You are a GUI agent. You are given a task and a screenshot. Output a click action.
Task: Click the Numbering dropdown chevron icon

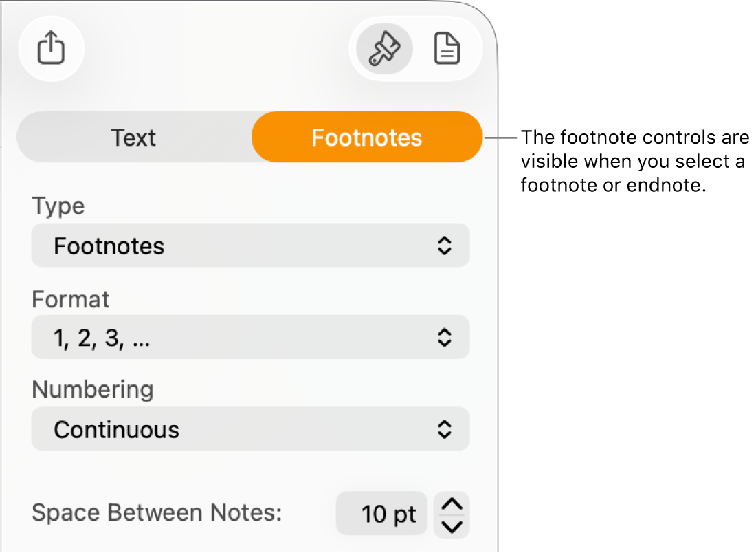coord(445,429)
